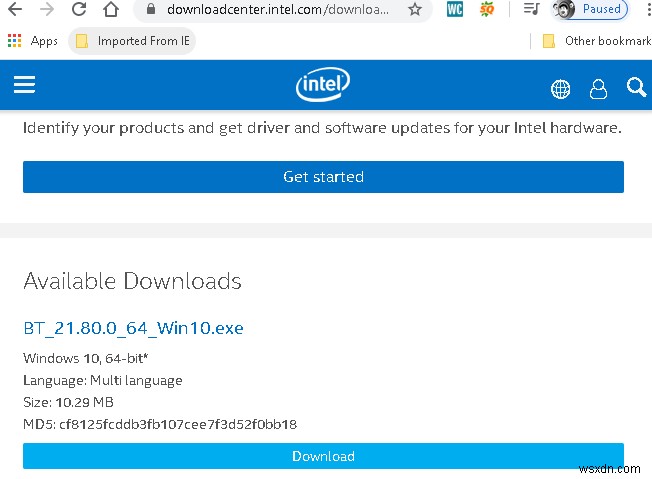
Task: Open the Intel hamburger navigation menu
Action: click(25, 84)
